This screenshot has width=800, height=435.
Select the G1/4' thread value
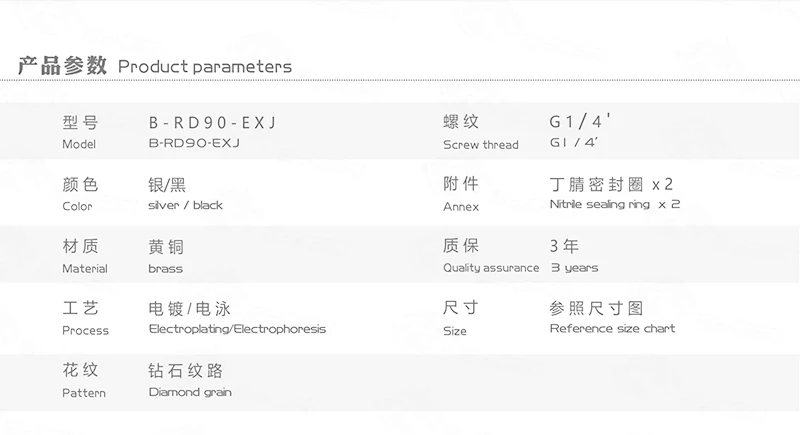(573, 143)
